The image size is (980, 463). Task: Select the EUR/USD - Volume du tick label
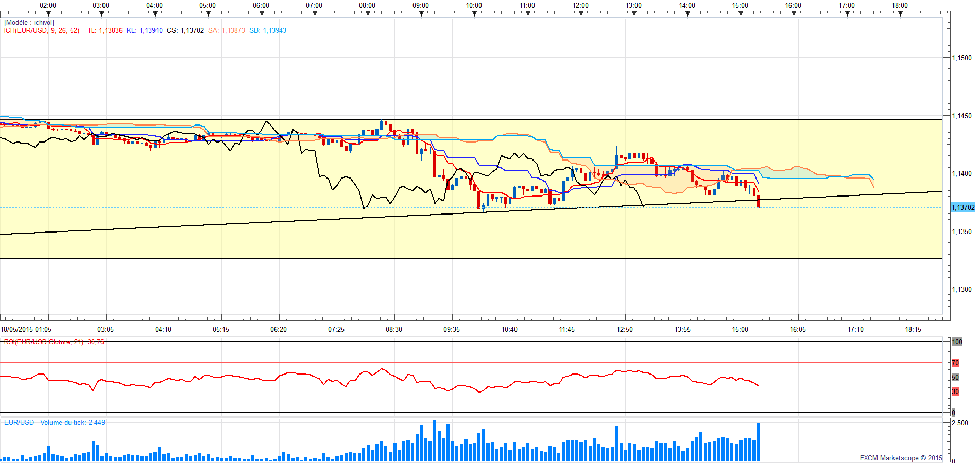point(55,423)
